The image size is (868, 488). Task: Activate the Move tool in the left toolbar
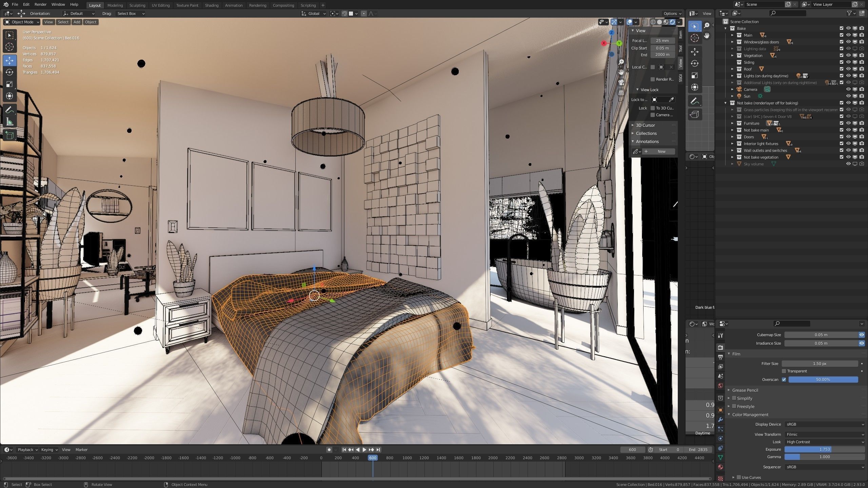pos(9,61)
